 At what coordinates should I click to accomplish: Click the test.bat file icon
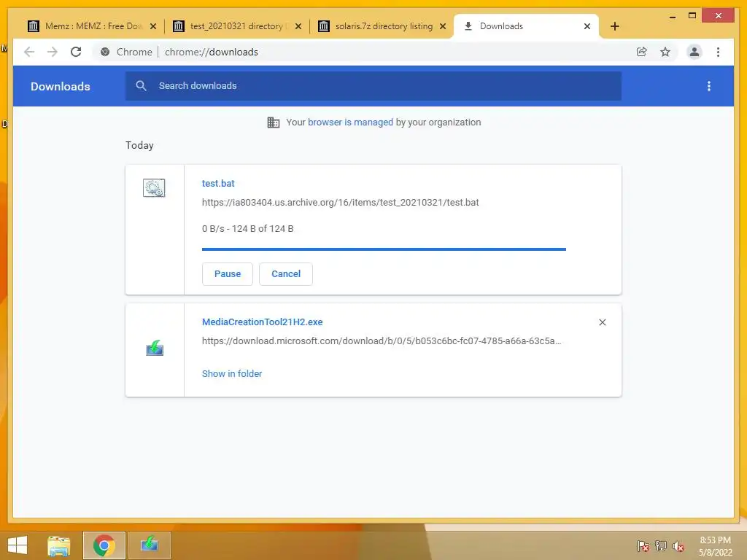pos(154,188)
